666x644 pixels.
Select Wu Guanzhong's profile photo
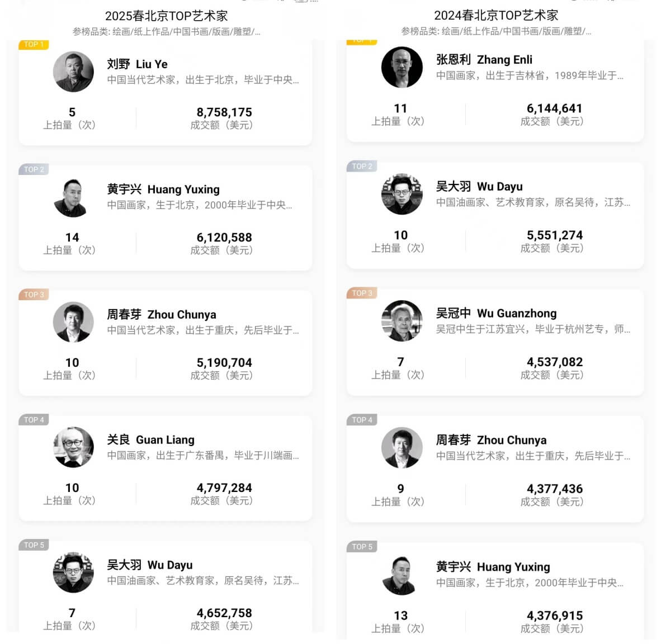point(402,321)
